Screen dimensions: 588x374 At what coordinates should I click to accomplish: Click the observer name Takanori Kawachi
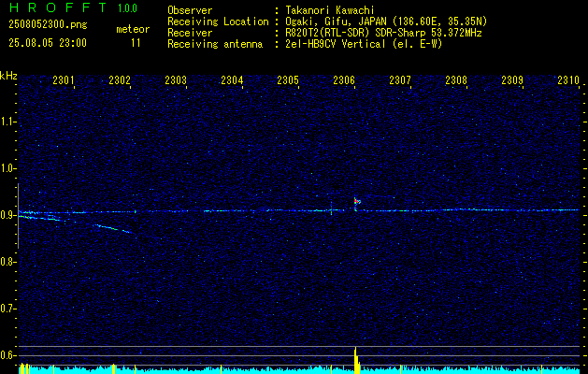point(330,10)
